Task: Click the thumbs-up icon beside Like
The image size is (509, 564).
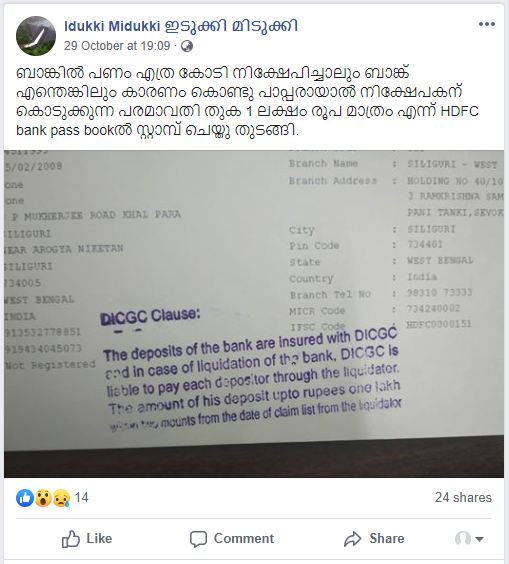Action: click(x=71, y=538)
